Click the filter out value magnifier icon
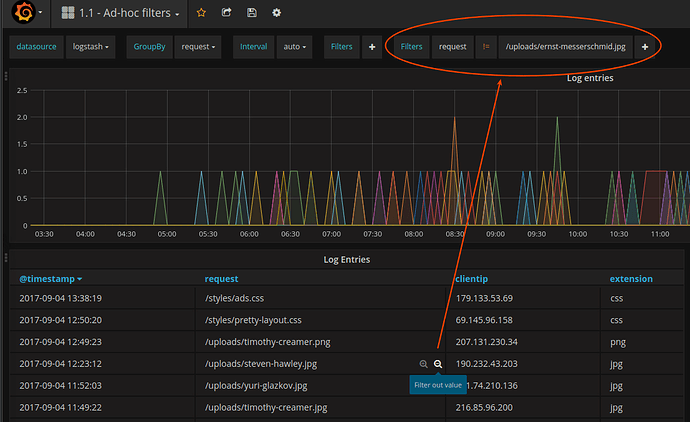Image resolution: width=690 pixels, height=422 pixels. pyautogui.click(x=438, y=364)
